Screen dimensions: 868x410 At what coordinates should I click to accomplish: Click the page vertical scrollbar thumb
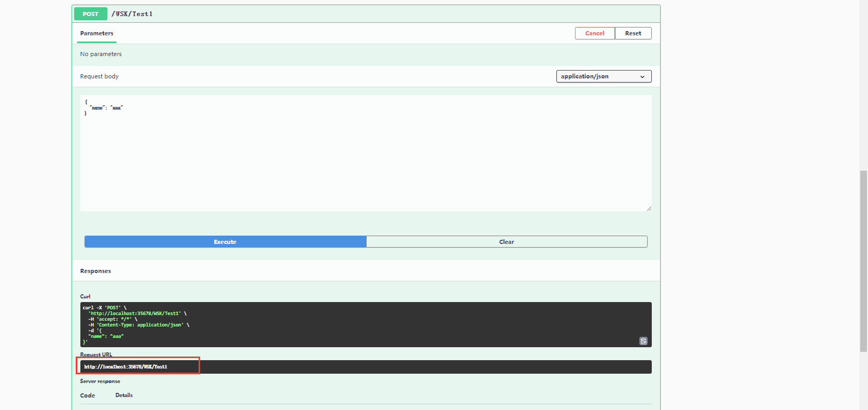pos(863,261)
